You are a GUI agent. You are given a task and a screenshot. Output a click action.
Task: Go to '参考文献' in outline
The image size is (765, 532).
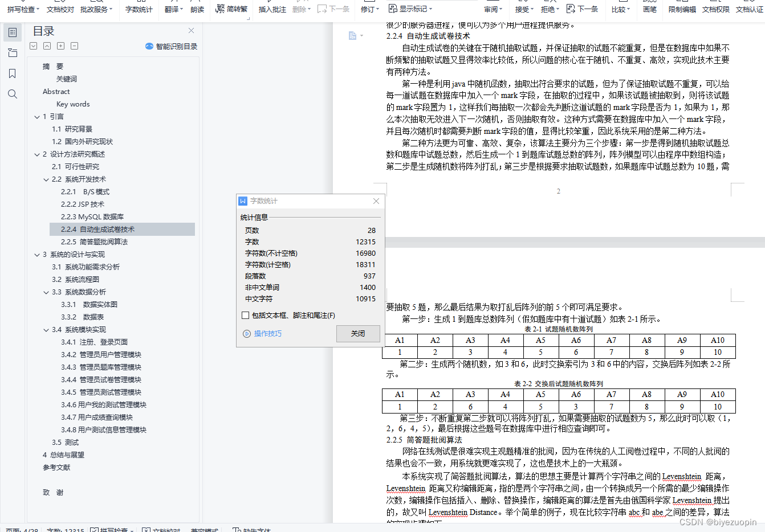[56, 468]
